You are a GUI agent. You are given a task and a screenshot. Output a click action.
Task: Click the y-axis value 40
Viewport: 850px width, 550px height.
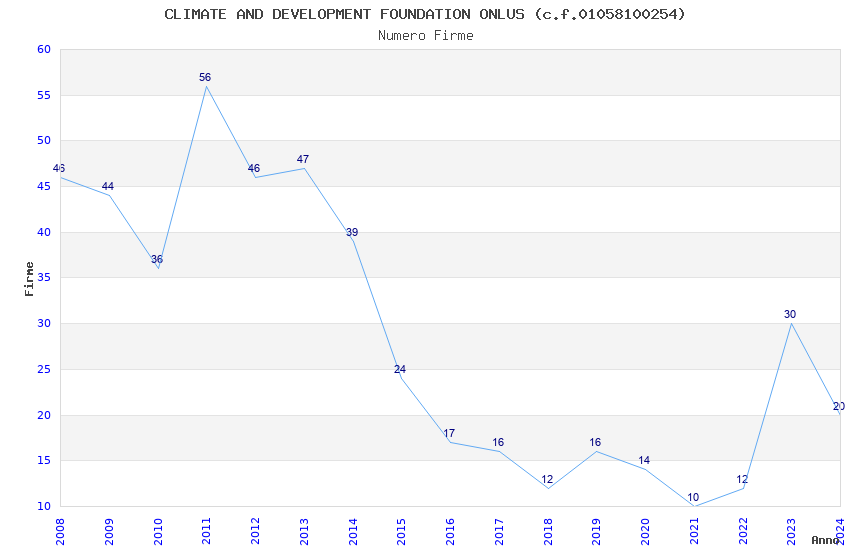click(44, 232)
